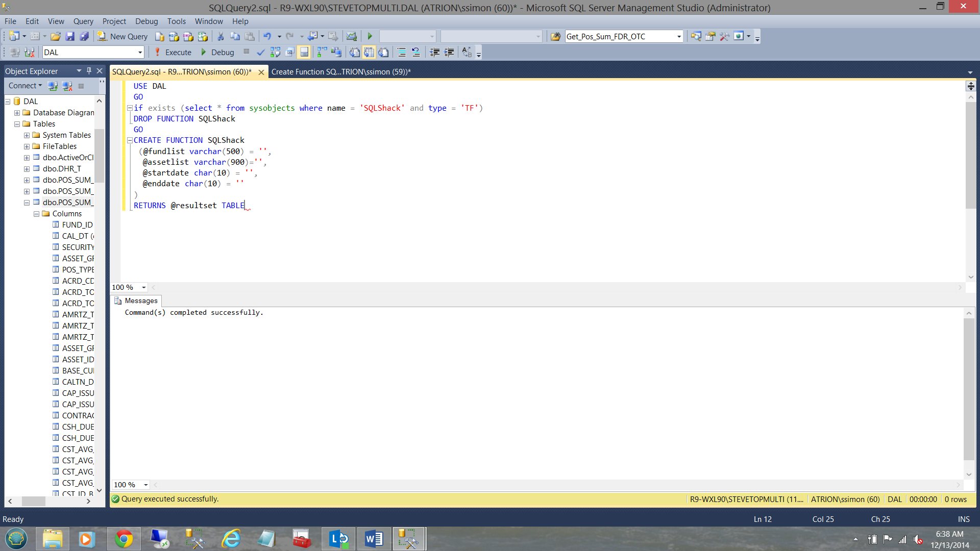
Task: Switch to Create Function SQL tab
Action: pyautogui.click(x=340, y=72)
